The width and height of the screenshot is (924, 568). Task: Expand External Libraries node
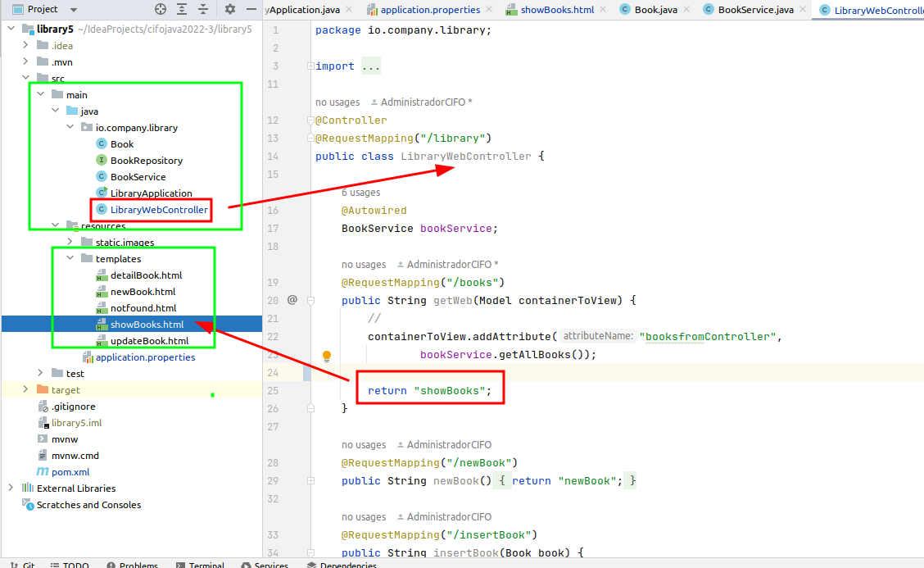click(11, 488)
